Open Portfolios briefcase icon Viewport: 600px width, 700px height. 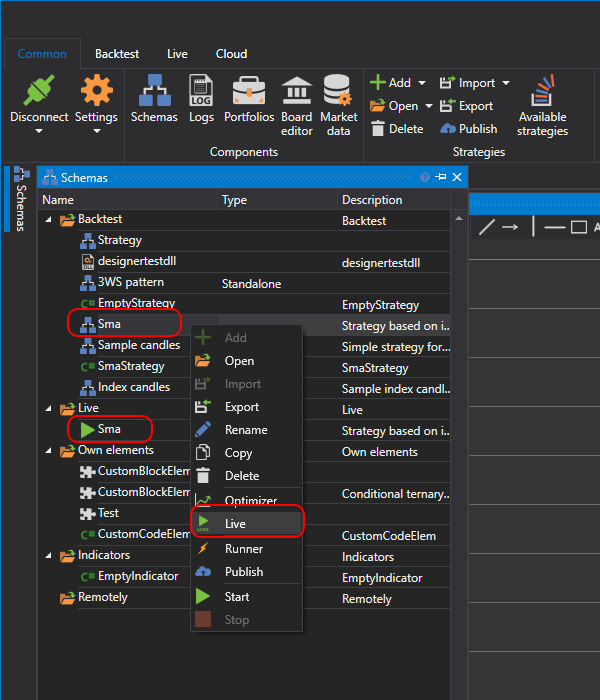[x=249, y=99]
